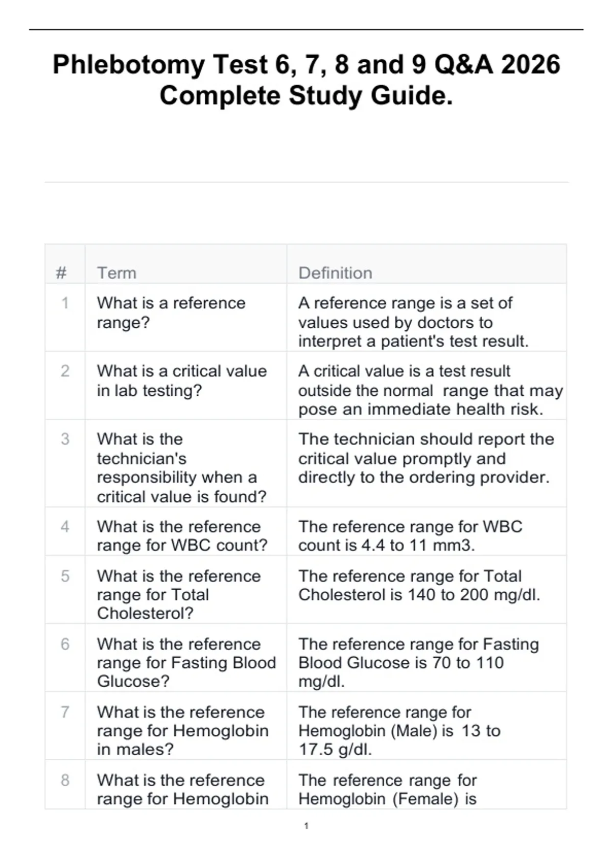Click the 'Term' column header
This screenshot has height=868, width=613.
point(117,273)
